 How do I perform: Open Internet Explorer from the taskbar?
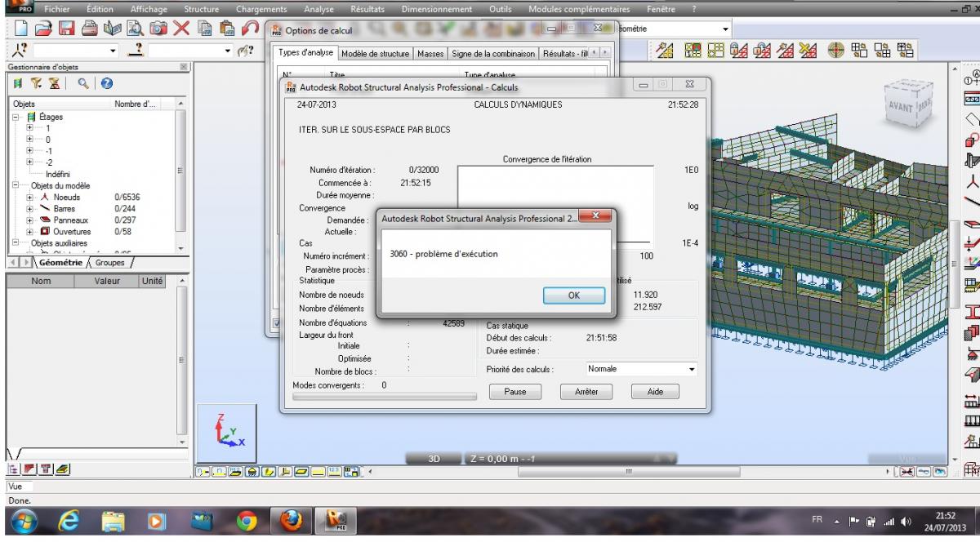(69, 520)
